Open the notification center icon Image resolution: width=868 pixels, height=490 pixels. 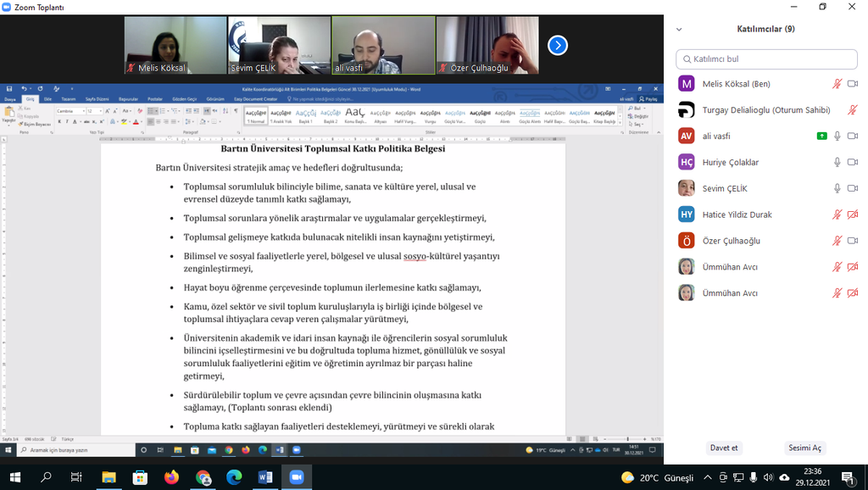click(847, 477)
